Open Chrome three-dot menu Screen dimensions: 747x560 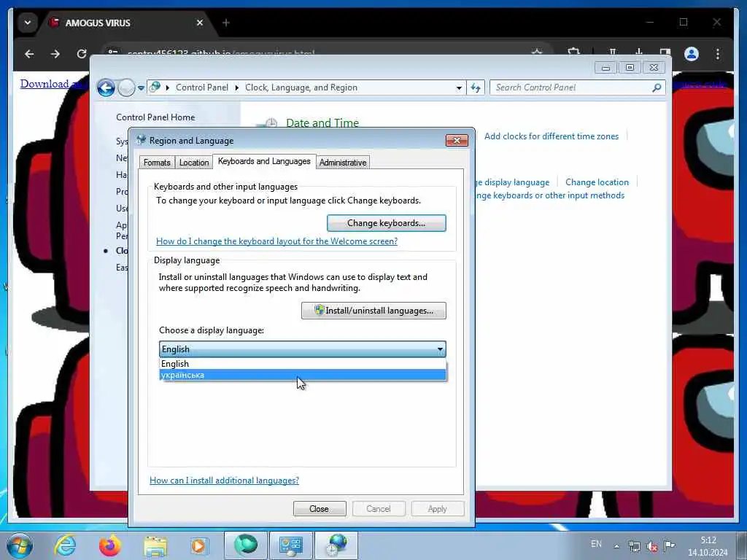[718, 54]
